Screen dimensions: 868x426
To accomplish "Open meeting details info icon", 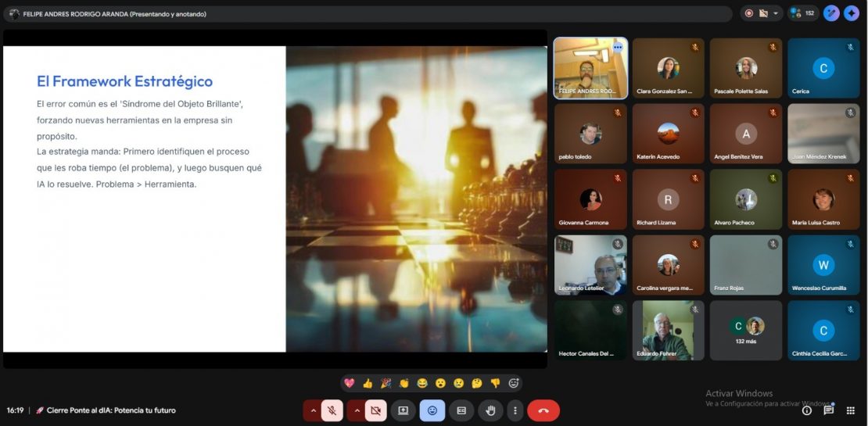I will pyautogui.click(x=807, y=410).
